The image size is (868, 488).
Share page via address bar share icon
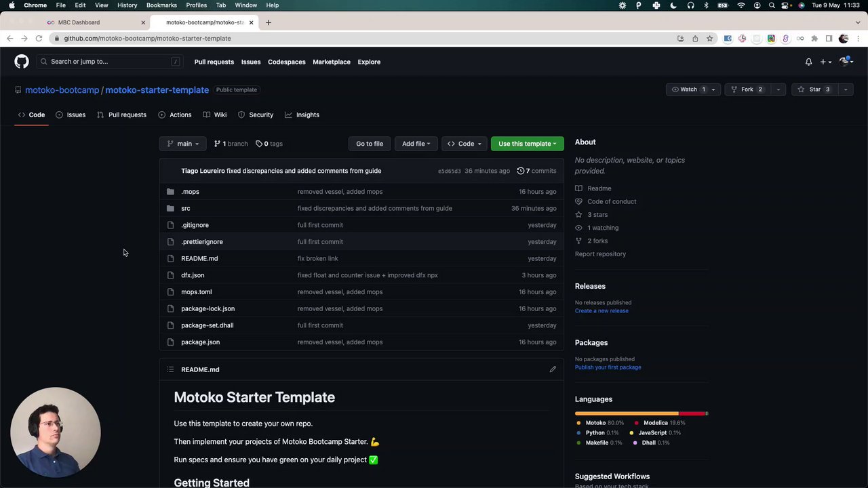pos(695,39)
